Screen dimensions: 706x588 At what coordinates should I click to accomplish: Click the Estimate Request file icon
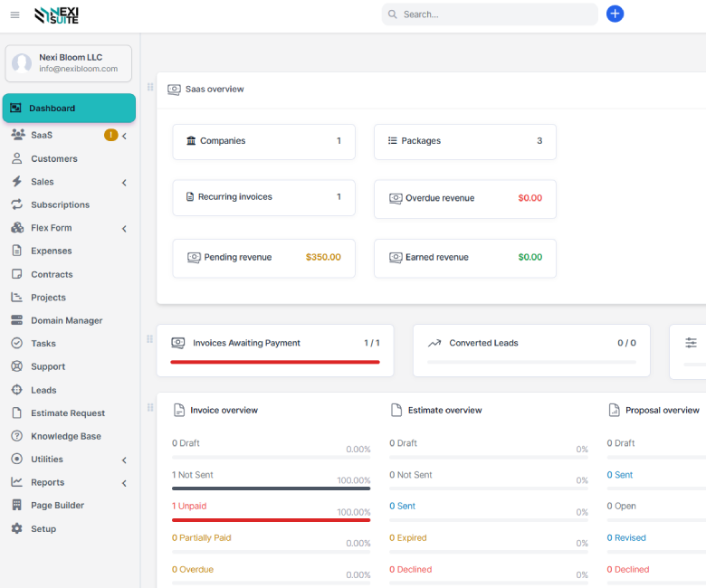16,413
